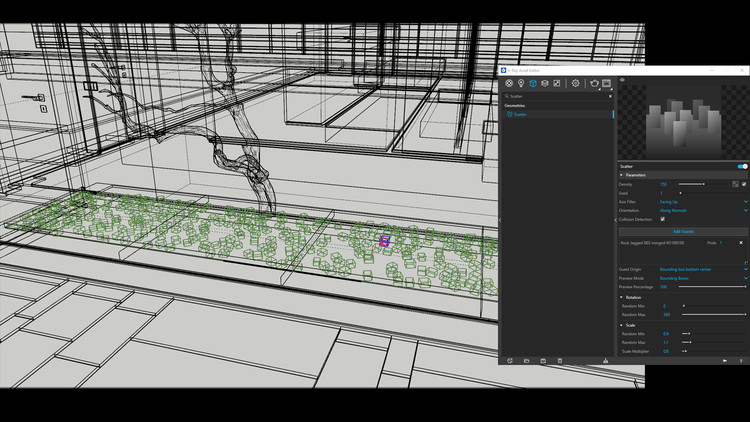This screenshot has height=422, width=750.
Task: Start render with the teapot icon
Action: tap(594, 84)
